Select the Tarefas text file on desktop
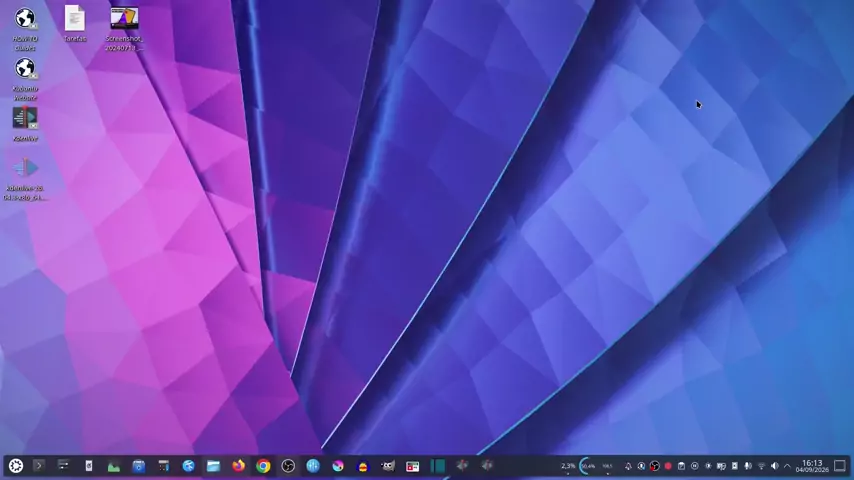Viewport: 854px width, 480px height. pyautogui.click(x=75, y=23)
